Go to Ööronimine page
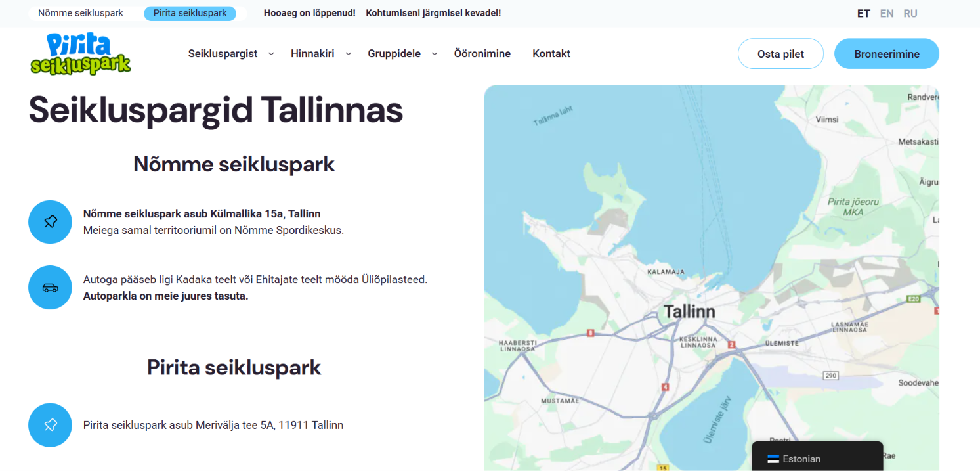The image size is (980, 471). (482, 54)
